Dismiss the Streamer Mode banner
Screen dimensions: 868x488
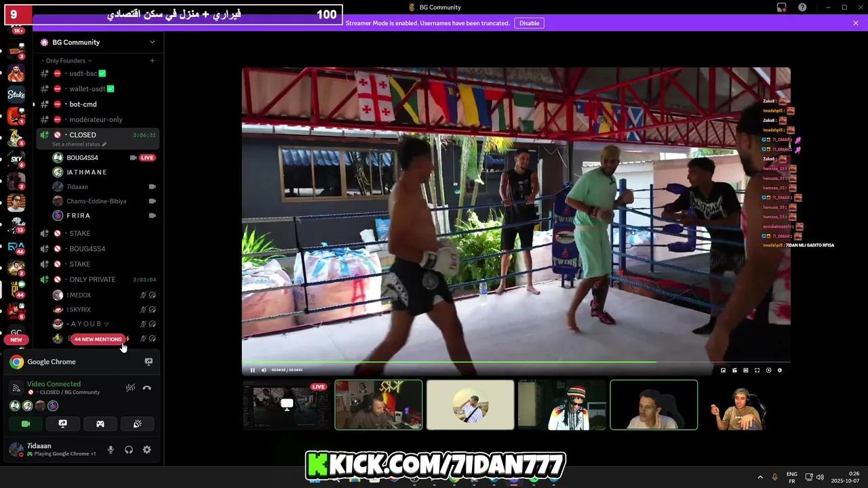pyautogui.click(x=856, y=23)
